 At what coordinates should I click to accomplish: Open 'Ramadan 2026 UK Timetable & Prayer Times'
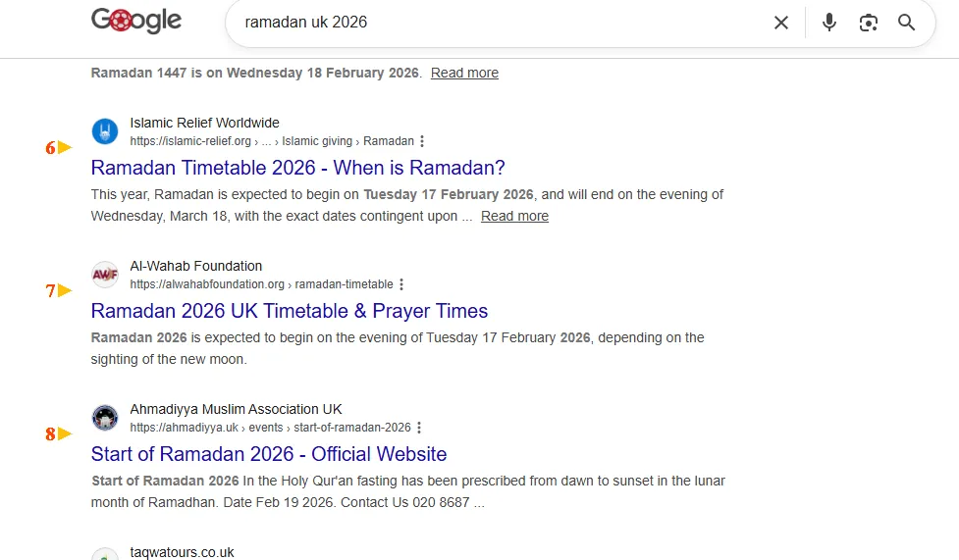coord(290,311)
